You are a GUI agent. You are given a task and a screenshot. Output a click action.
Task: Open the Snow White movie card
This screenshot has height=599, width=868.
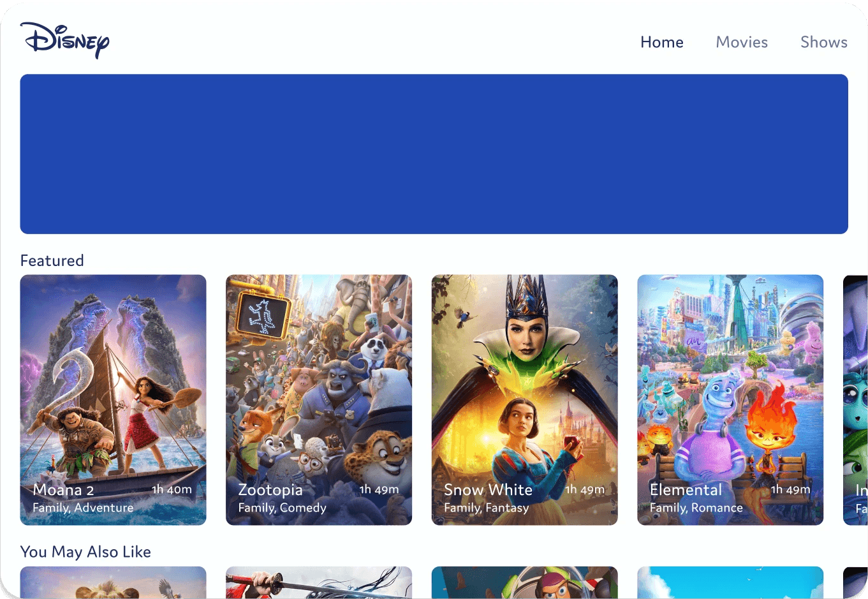point(525,400)
